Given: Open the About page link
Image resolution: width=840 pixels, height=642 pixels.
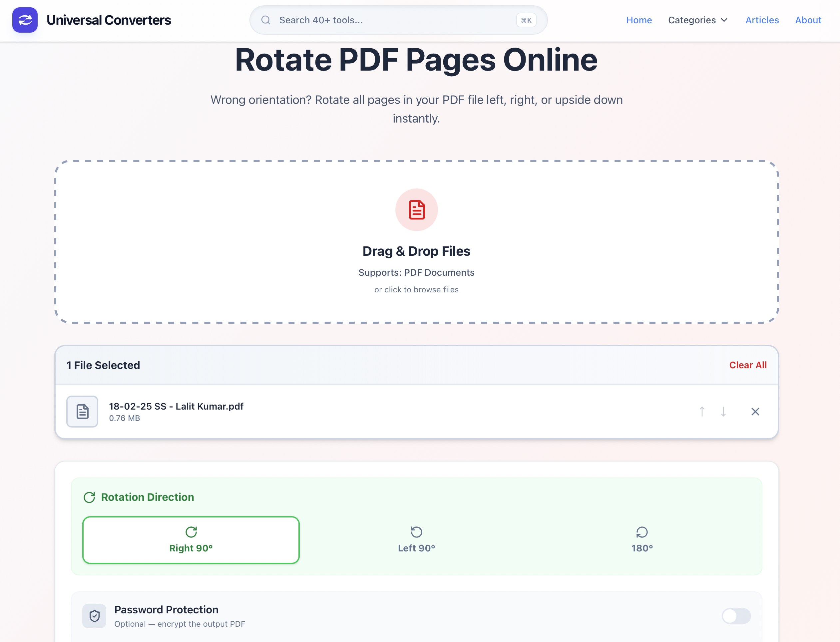Looking at the screenshot, I should tap(808, 20).
